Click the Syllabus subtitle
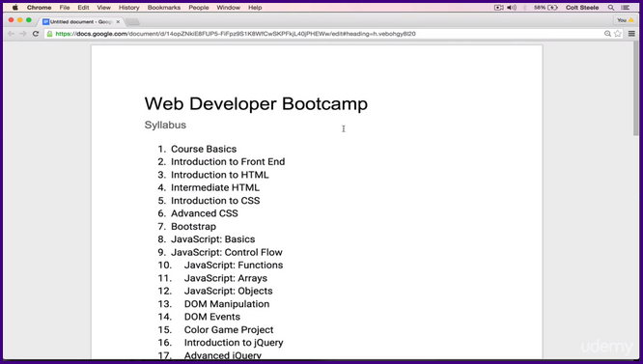643x364 pixels. click(x=165, y=125)
